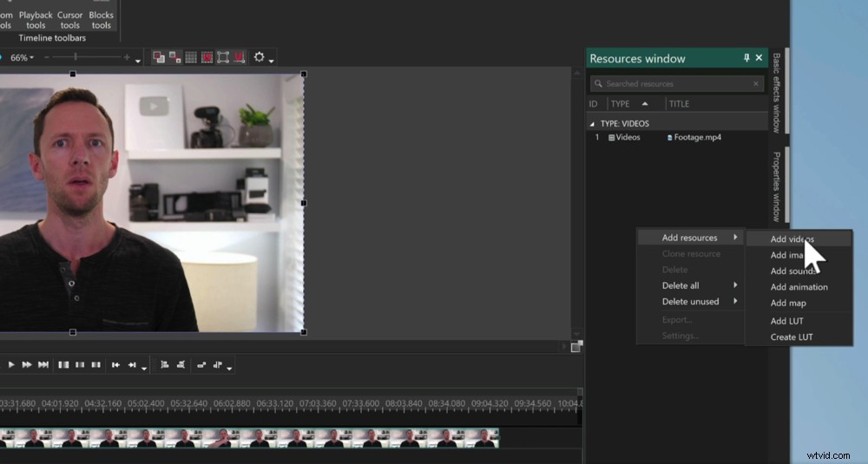Click the blocks icon with bracket on its left
The image size is (868, 464).
pos(164,365)
